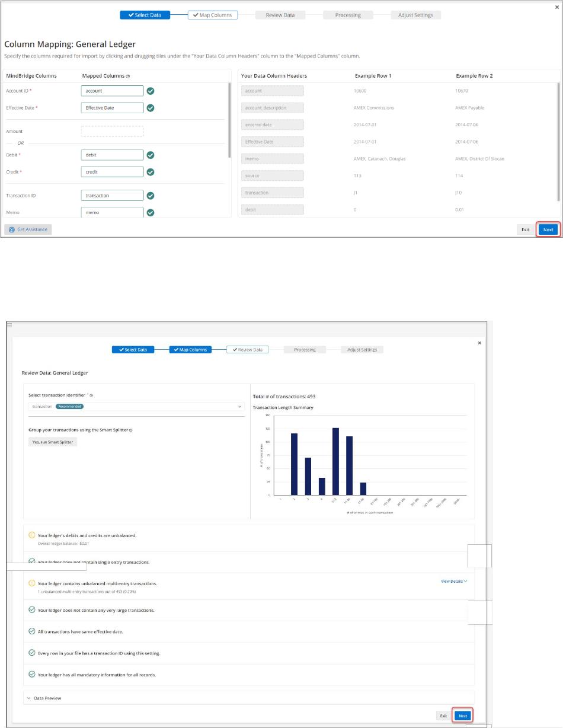Go to Map Columns step in Review Data window
The width and height of the screenshot is (563, 728).
(x=190, y=350)
